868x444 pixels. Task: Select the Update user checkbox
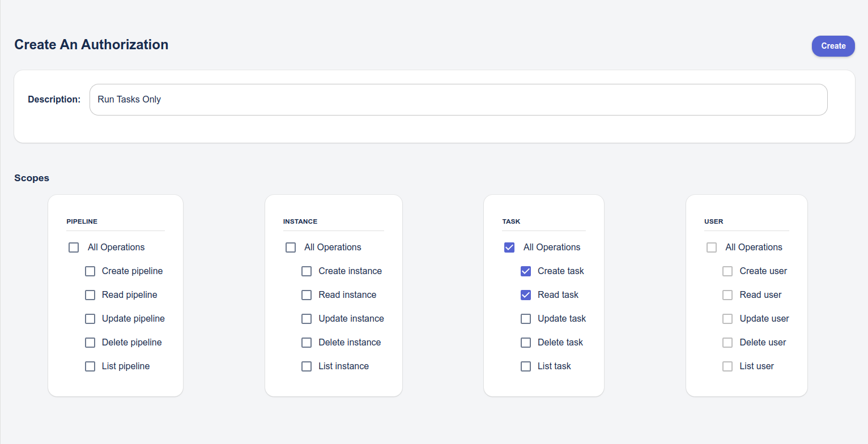tap(727, 319)
